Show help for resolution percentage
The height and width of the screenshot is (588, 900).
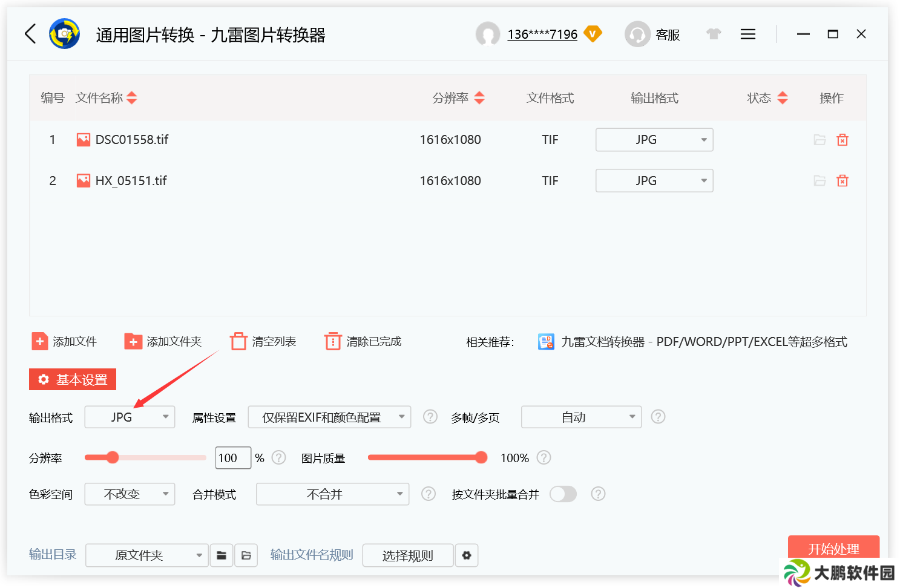(x=278, y=457)
